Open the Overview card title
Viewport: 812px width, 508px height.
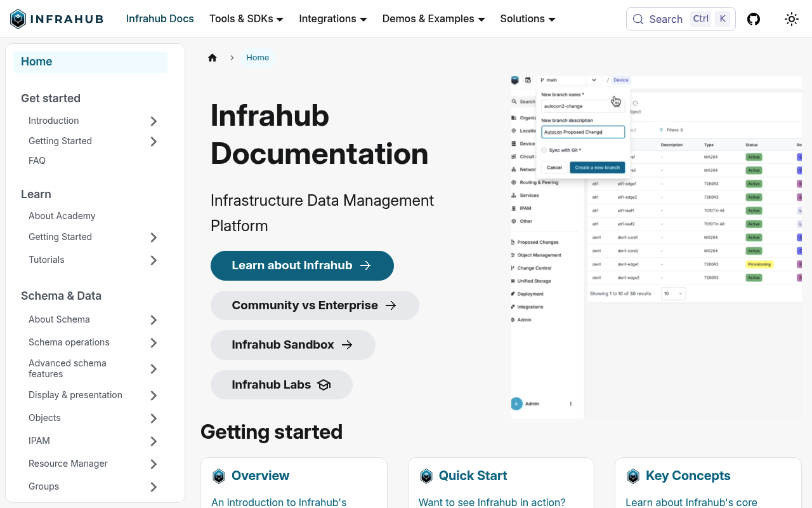pyautogui.click(x=260, y=476)
